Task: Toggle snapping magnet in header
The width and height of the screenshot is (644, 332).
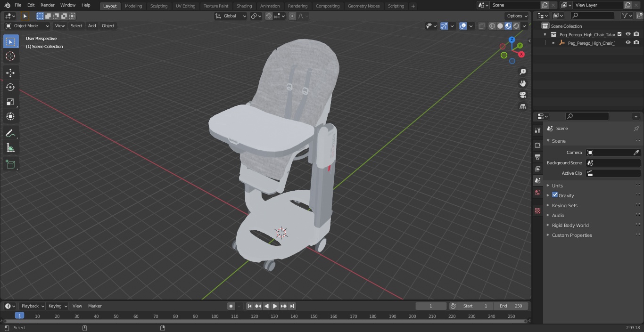Action: point(269,16)
